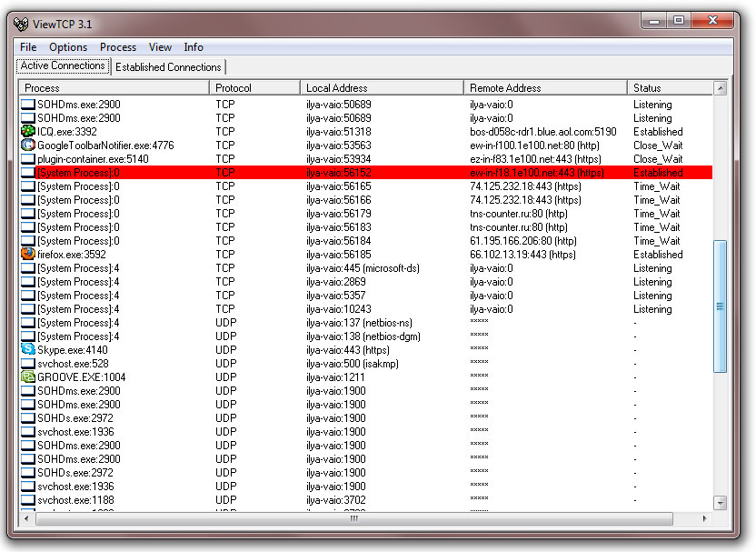Select the svchost.exe:528 row
This screenshot has width=756, height=552.
[x=366, y=364]
